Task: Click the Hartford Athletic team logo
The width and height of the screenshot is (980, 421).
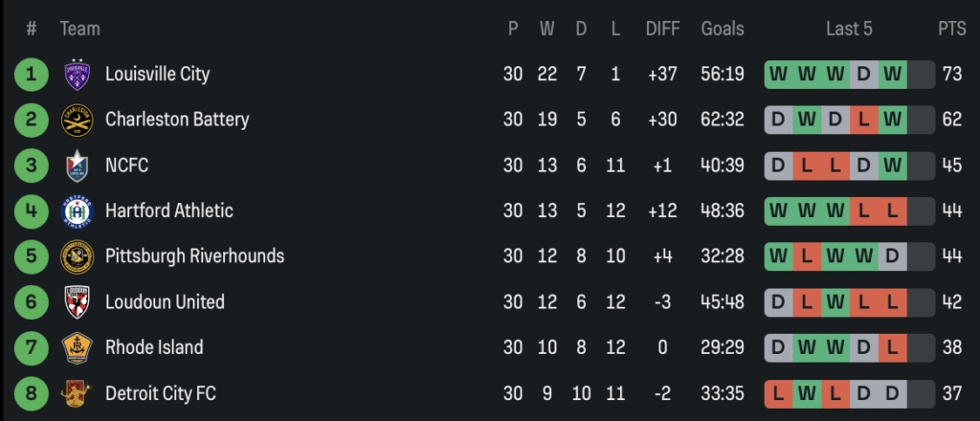Action: click(x=77, y=210)
